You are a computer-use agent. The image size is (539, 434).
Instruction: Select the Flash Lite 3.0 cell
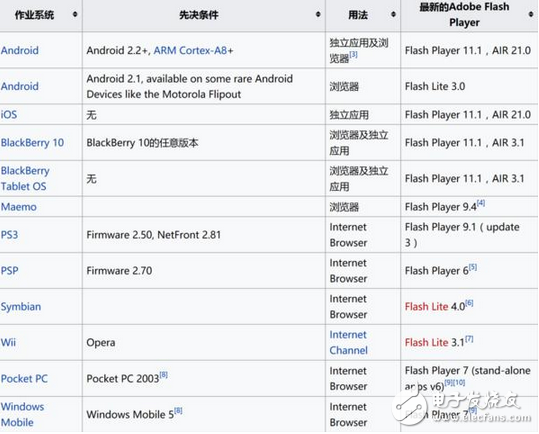(x=469, y=86)
